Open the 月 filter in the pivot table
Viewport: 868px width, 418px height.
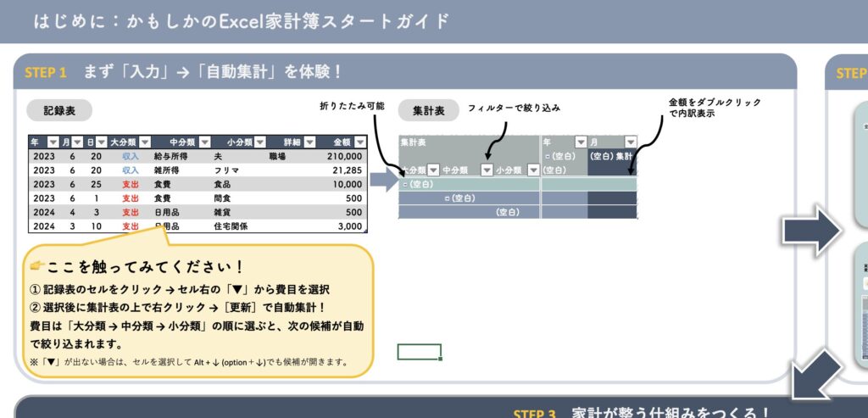click(630, 142)
